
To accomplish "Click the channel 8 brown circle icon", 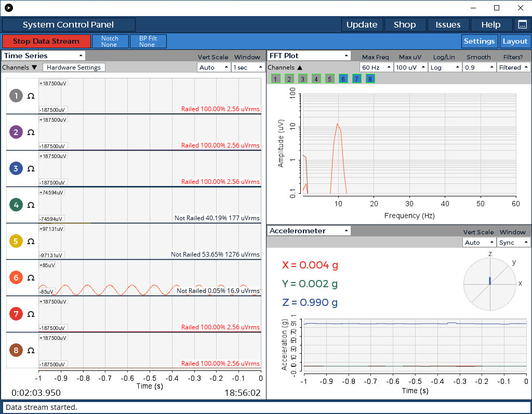I will click(16, 350).
